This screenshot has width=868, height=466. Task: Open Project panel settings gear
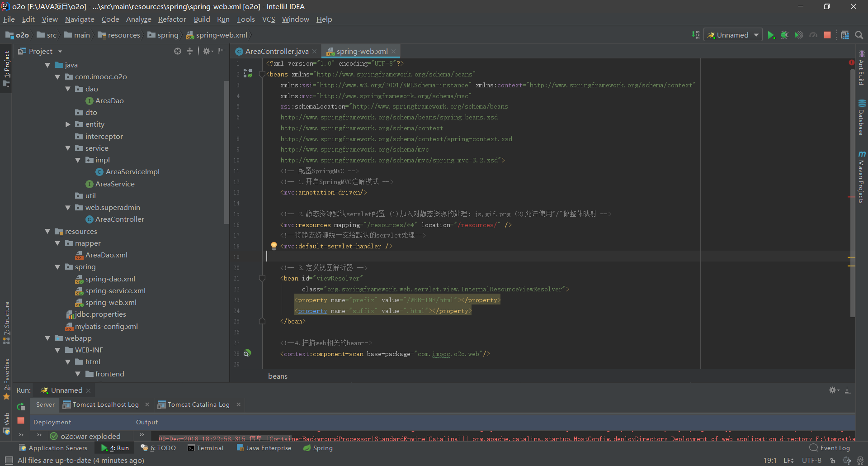click(x=207, y=51)
